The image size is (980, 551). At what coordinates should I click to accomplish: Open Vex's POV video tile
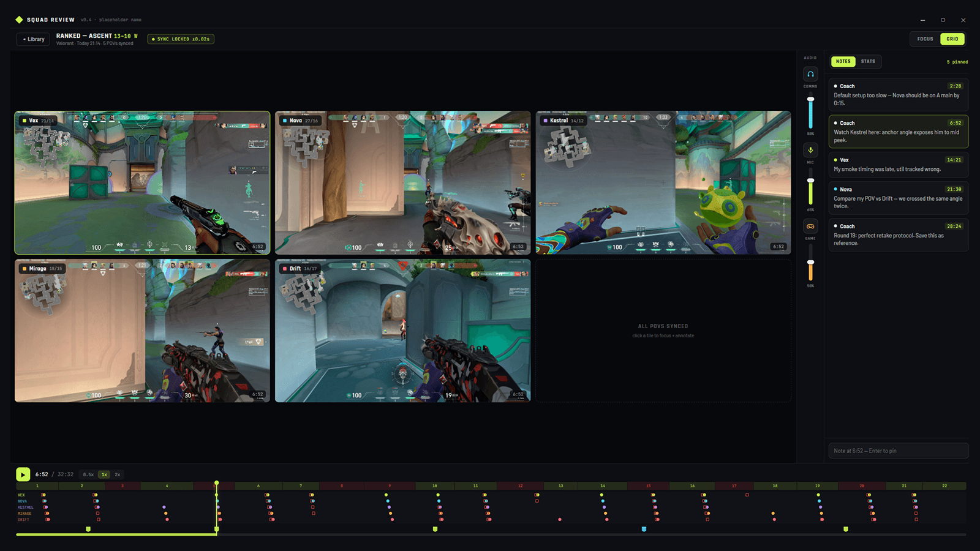tap(142, 182)
